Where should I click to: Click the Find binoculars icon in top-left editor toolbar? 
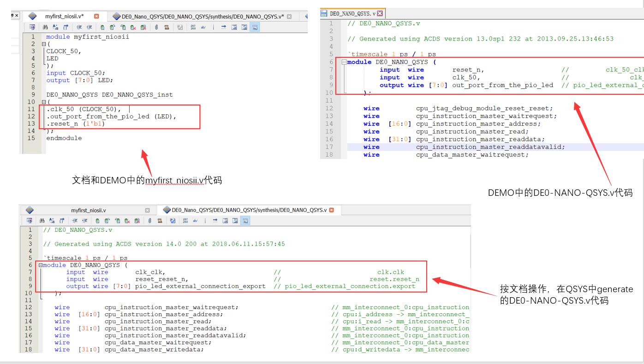coord(45,27)
